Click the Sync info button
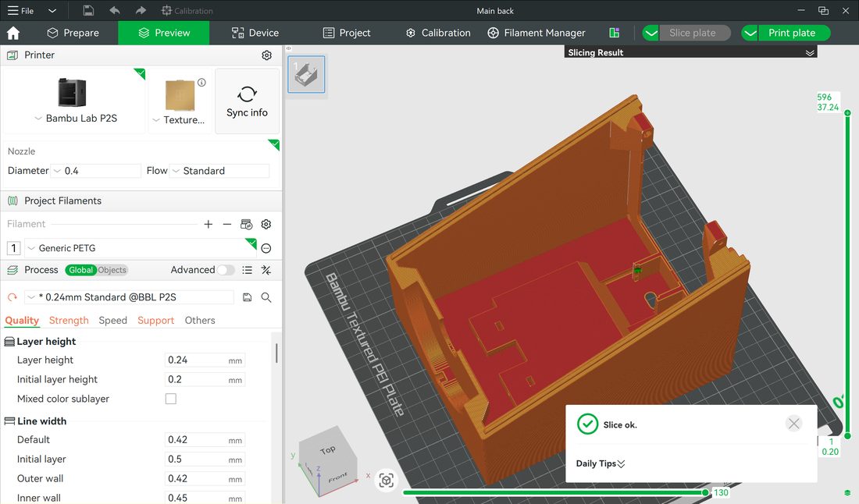This screenshot has height=504, width=859. [247, 101]
